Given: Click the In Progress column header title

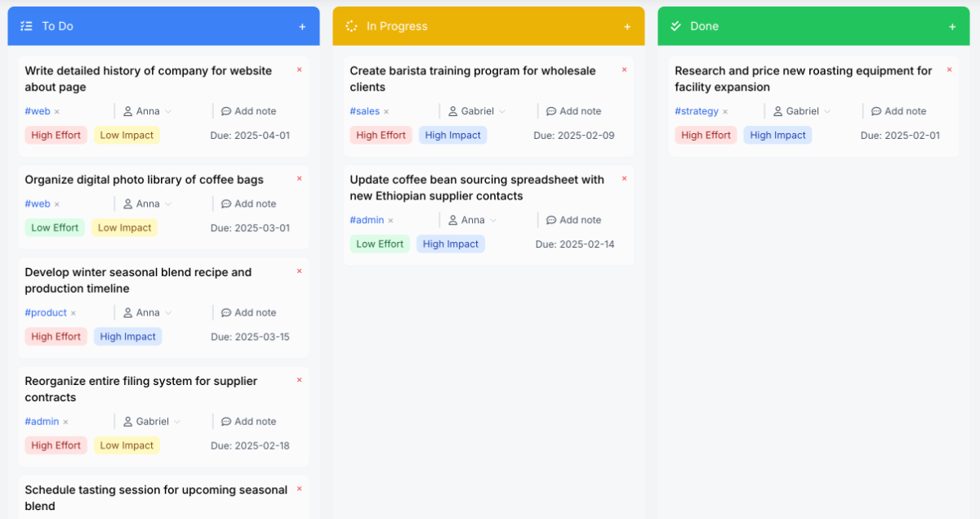Looking at the screenshot, I should (397, 26).
